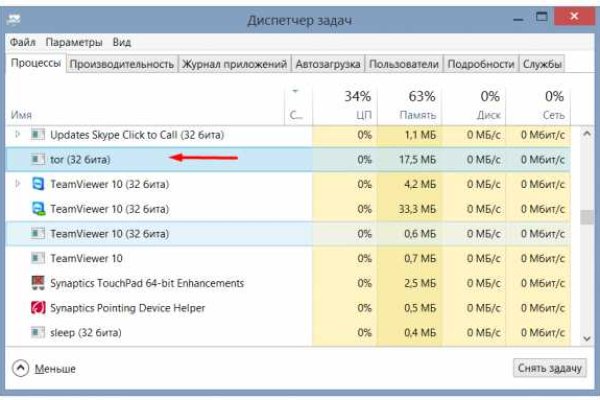Switch to the Автозагрузка tab
This screenshot has width=600, height=400.
326,64
